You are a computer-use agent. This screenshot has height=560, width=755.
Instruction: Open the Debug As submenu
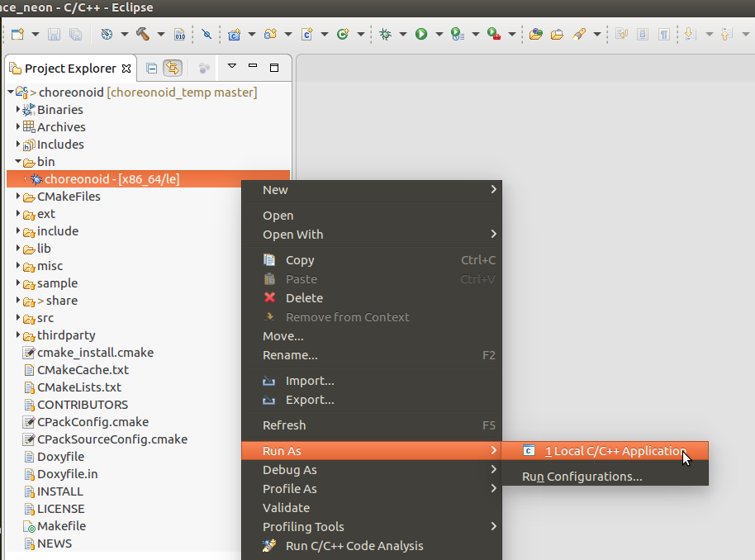click(x=289, y=470)
